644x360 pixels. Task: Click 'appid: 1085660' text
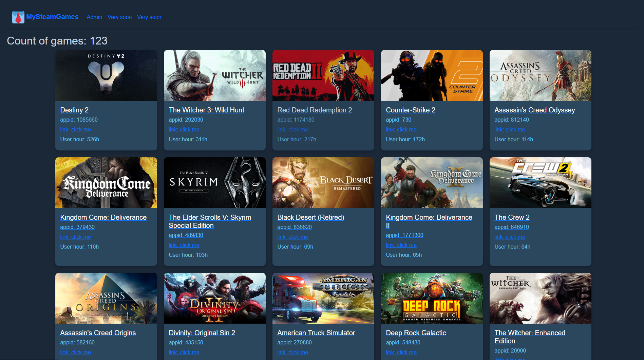(79, 120)
